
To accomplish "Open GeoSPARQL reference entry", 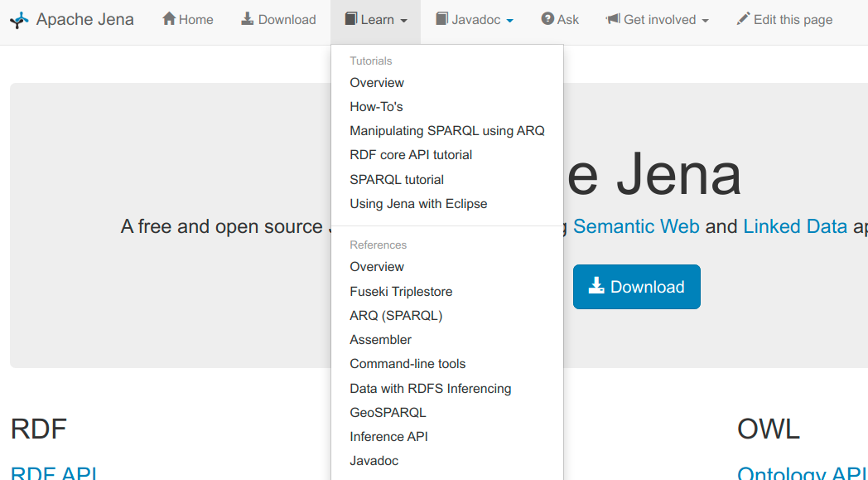I will point(388,412).
